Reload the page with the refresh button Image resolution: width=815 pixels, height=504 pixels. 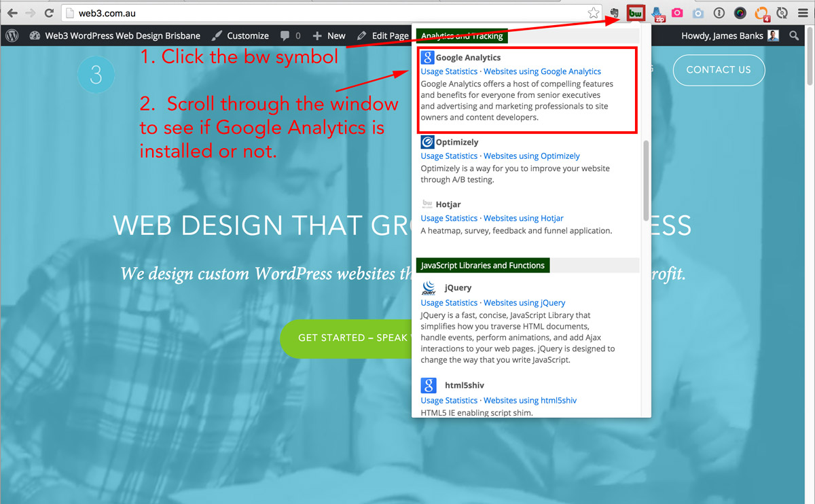click(49, 13)
